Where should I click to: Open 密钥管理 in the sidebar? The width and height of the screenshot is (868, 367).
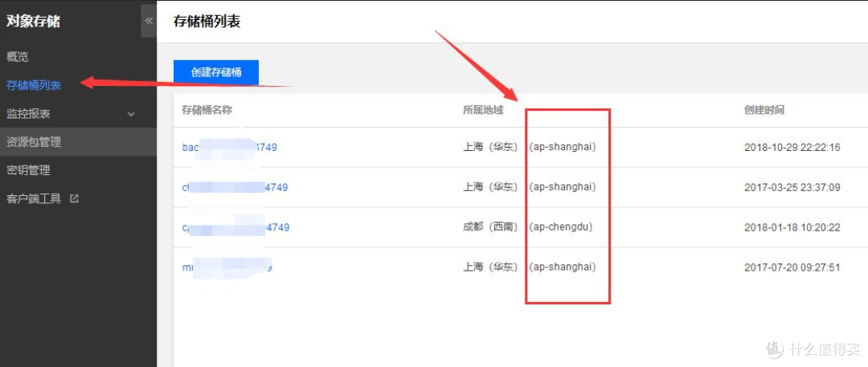(28, 170)
